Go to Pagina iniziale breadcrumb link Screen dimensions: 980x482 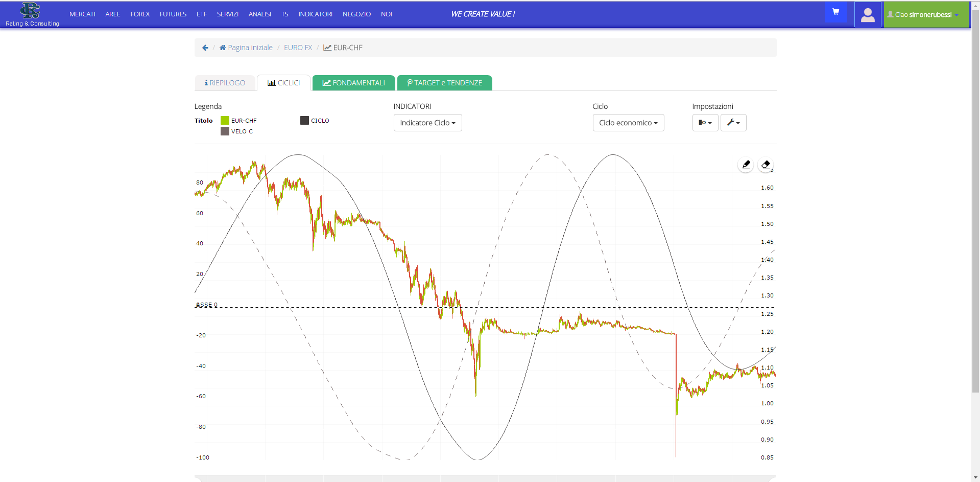246,48
